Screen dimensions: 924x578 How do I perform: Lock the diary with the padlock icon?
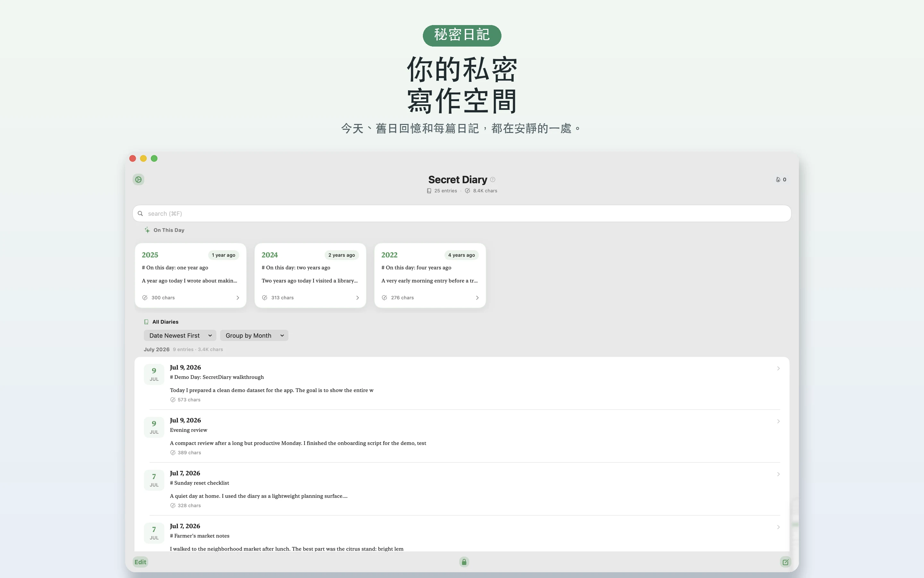464,562
